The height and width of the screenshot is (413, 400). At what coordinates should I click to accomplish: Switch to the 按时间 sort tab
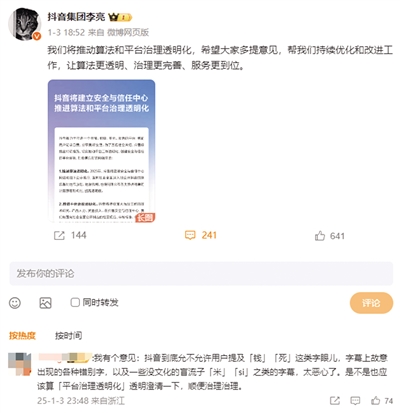pyautogui.click(x=68, y=335)
